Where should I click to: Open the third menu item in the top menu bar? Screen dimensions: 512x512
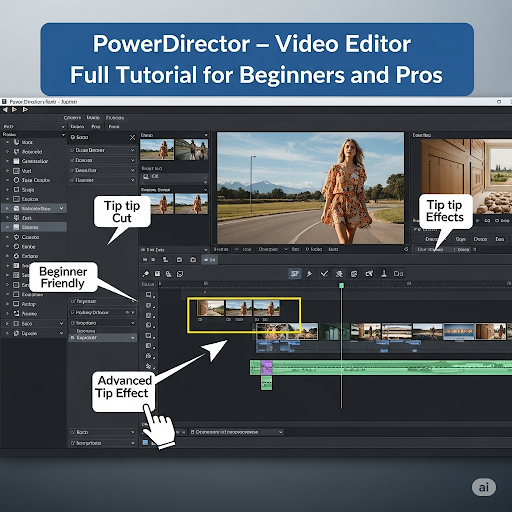point(115,118)
